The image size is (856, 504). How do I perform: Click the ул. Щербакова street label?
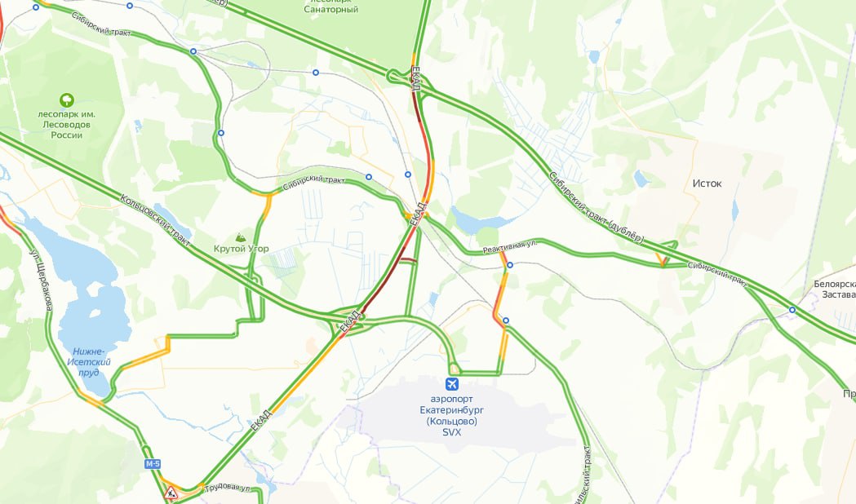click(41, 281)
